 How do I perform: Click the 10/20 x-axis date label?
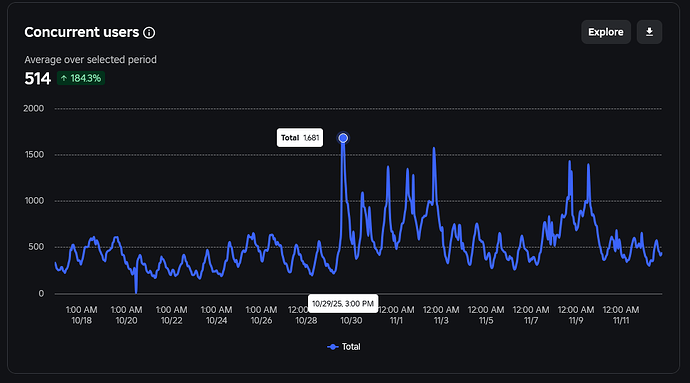pos(126,320)
